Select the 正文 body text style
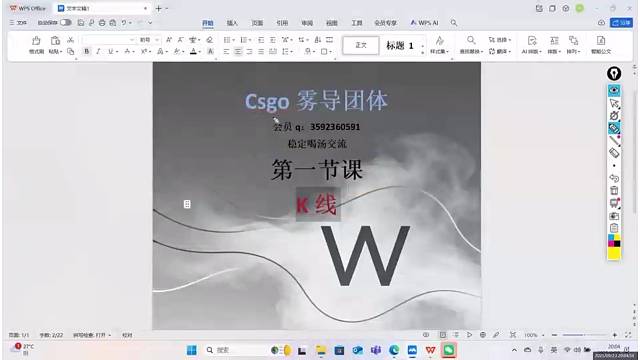This screenshot has height=360, width=640. click(361, 45)
